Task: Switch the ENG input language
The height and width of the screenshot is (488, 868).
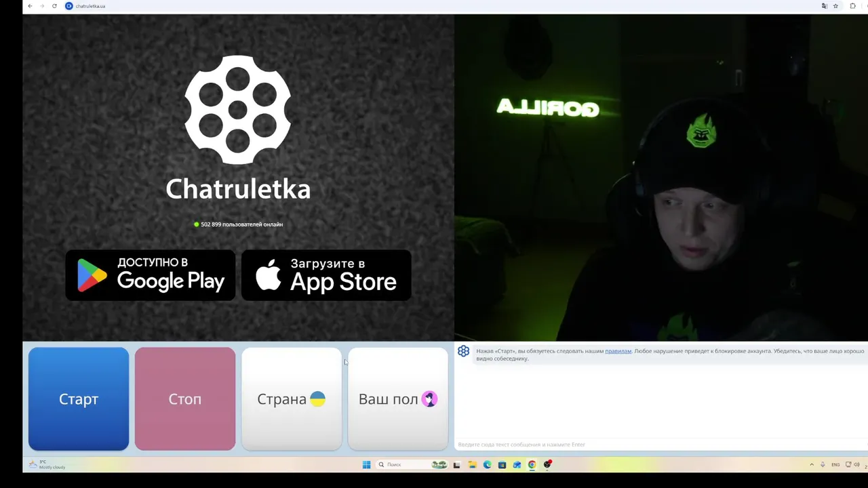Action: coord(835,464)
